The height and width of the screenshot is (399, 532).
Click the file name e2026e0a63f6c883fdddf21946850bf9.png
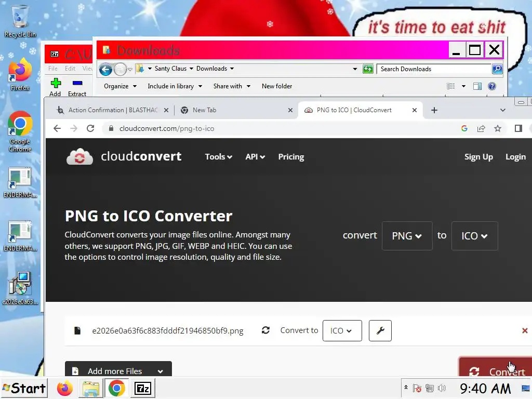tap(168, 331)
